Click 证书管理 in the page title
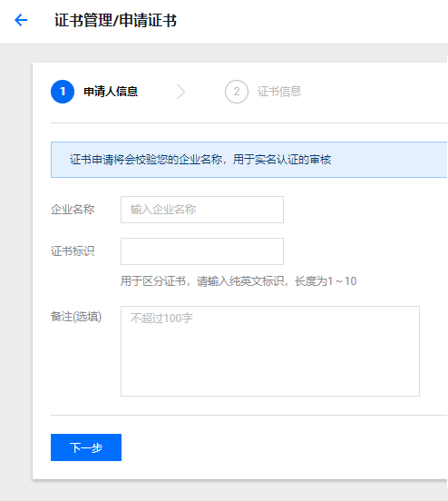448x501 pixels. [x=83, y=21]
